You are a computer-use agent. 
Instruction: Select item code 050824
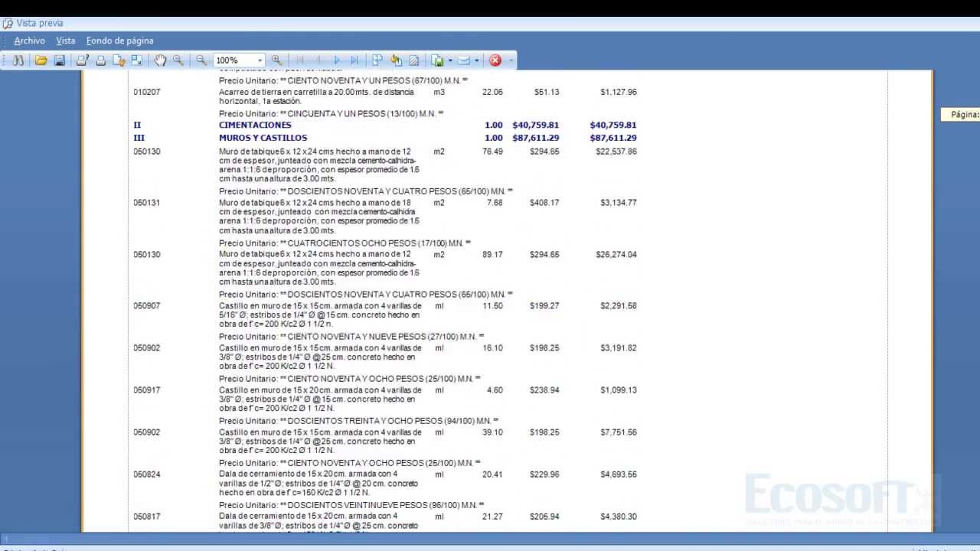point(147,474)
